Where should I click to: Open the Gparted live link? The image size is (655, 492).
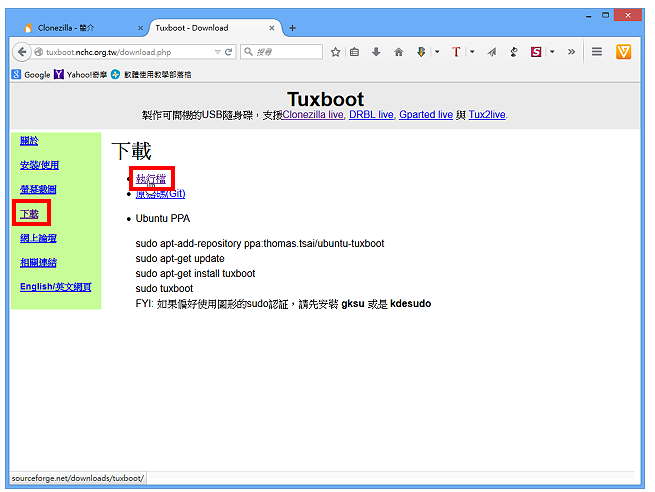coord(426,114)
